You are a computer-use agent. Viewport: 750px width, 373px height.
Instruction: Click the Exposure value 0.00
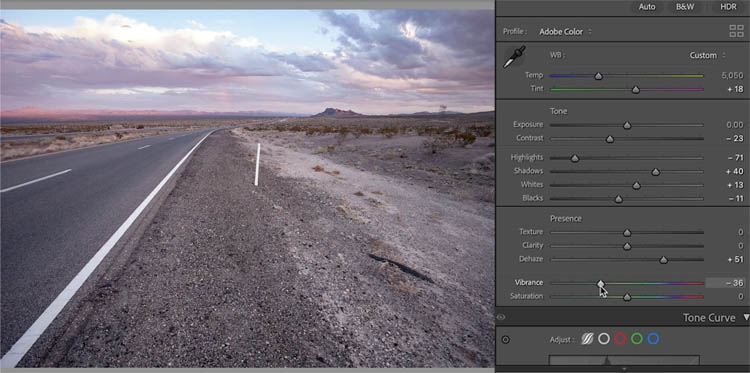pyautogui.click(x=735, y=125)
